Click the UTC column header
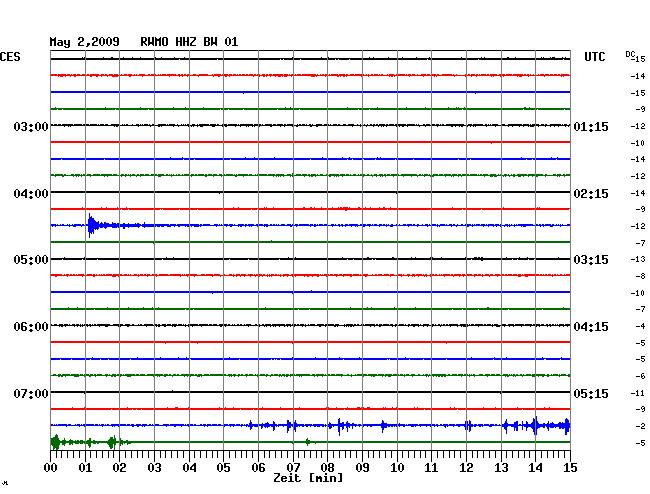Screen dimensions: 650x494 tap(594, 57)
